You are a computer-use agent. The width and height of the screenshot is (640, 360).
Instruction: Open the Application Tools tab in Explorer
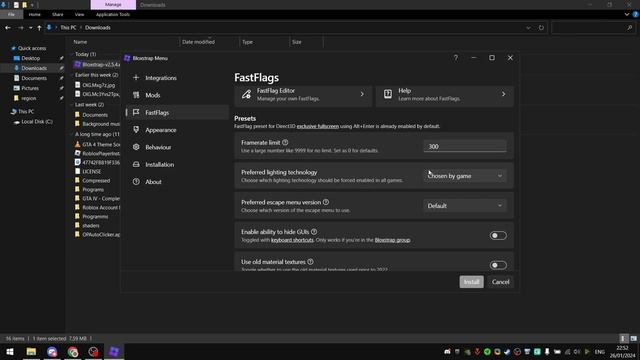[113, 14]
